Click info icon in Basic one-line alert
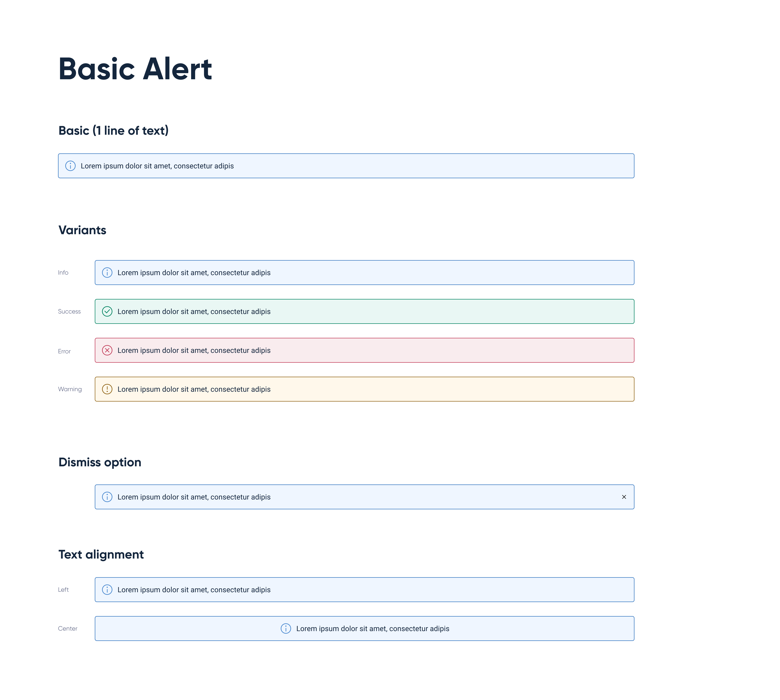The height and width of the screenshot is (700, 780). click(x=70, y=166)
